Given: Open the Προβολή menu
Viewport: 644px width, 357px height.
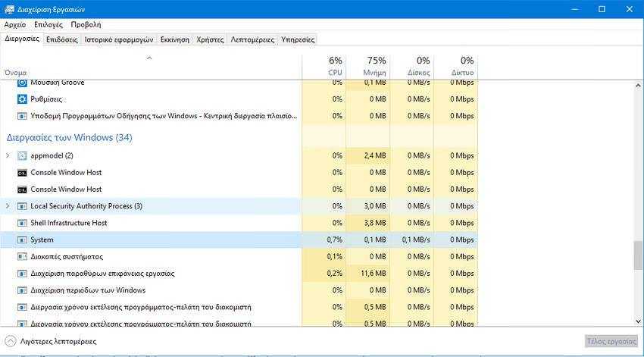Looking at the screenshot, I should click(86, 25).
